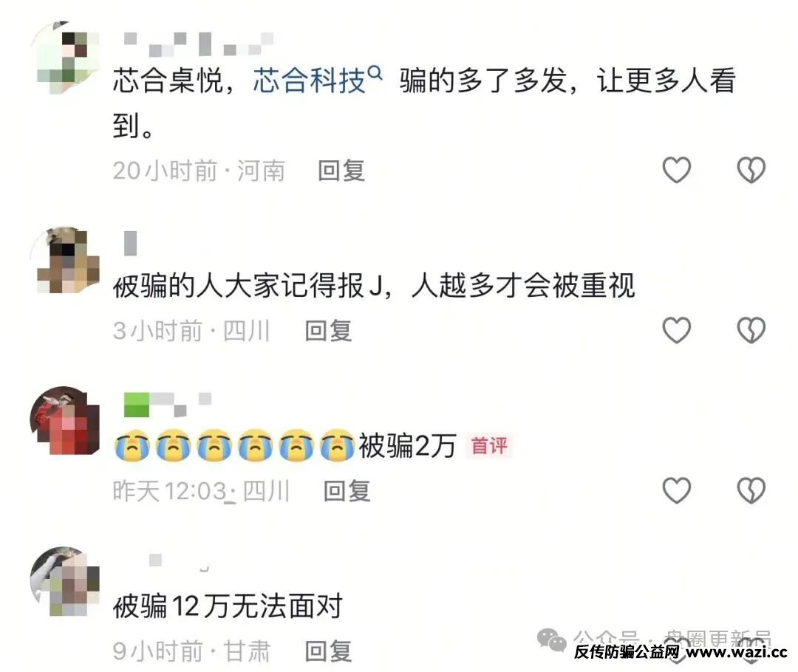The image size is (798, 672).
Task: Reply to the 9小时前 甘肃 comment
Action: pyautogui.click(x=328, y=651)
